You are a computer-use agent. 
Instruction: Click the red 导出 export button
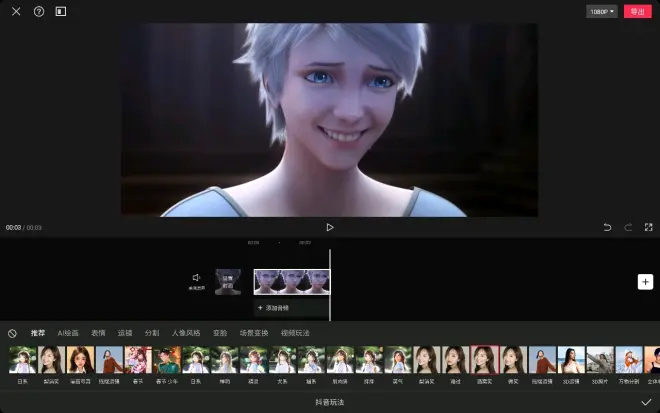click(637, 12)
